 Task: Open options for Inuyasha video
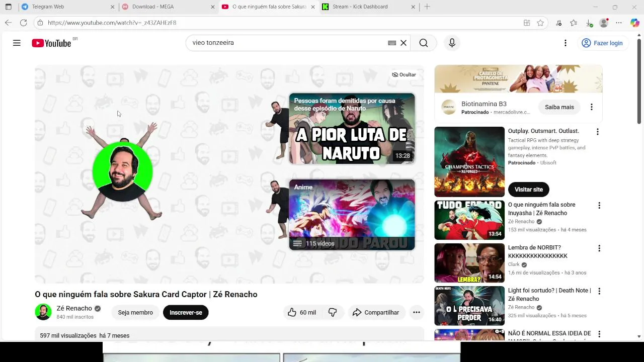(x=599, y=206)
